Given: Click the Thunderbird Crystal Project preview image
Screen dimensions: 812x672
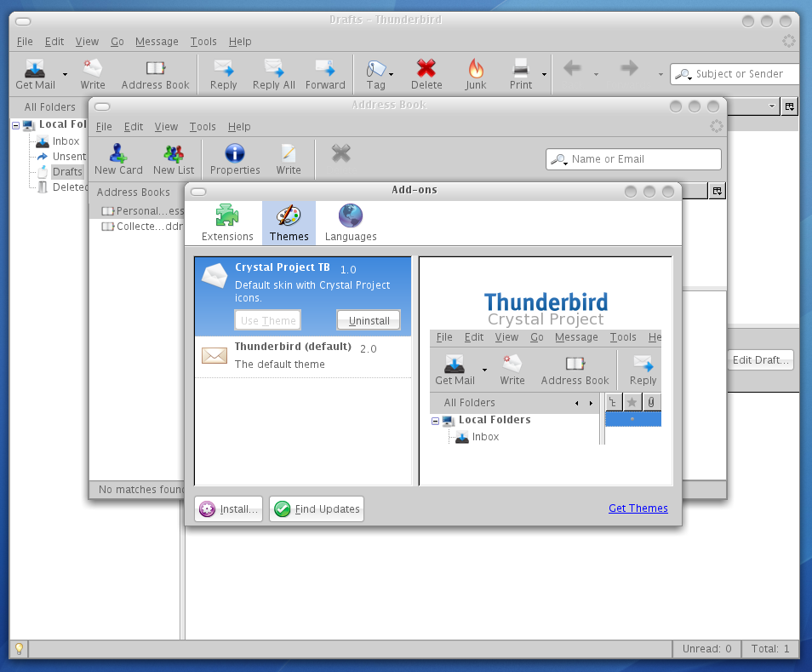Looking at the screenshot, I should click(x=546, y=368).
